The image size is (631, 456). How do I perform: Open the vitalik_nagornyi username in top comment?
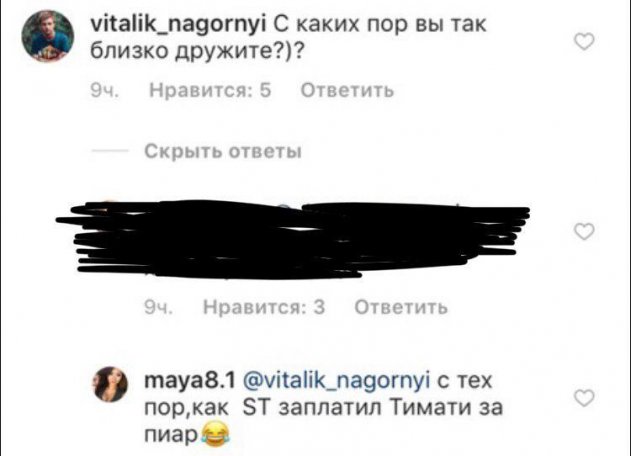(x=177, y=25)
